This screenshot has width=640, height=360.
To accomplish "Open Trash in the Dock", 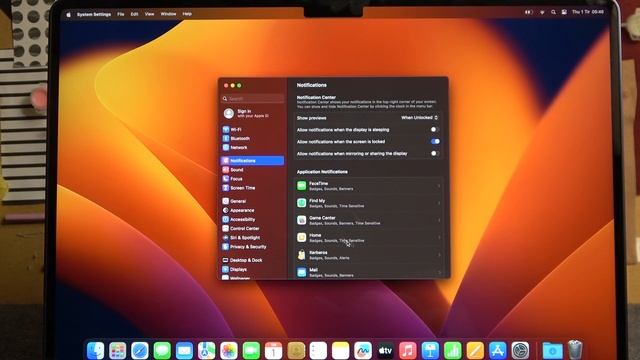I will tap(575, 350).
